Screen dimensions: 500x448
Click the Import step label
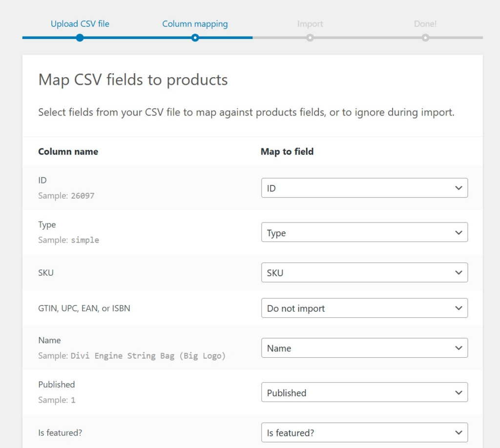310,23
